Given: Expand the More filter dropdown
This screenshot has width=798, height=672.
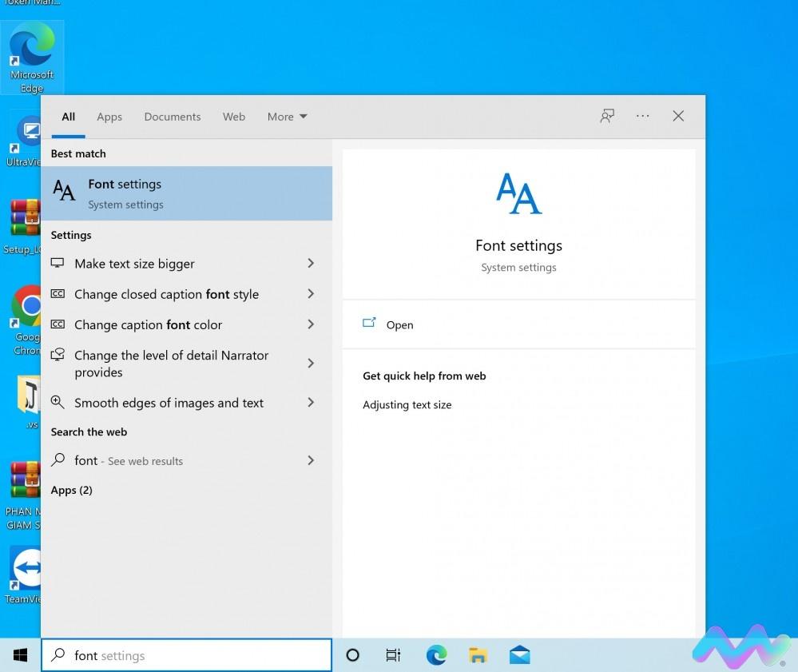Looking at the screenshot, I should coord(287,117).
